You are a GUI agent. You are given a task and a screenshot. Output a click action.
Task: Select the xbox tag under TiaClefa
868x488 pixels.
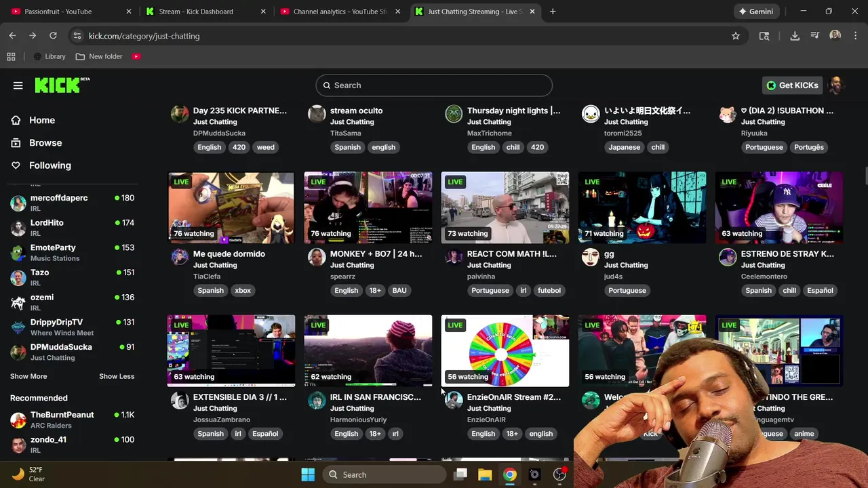coord(243,290)
